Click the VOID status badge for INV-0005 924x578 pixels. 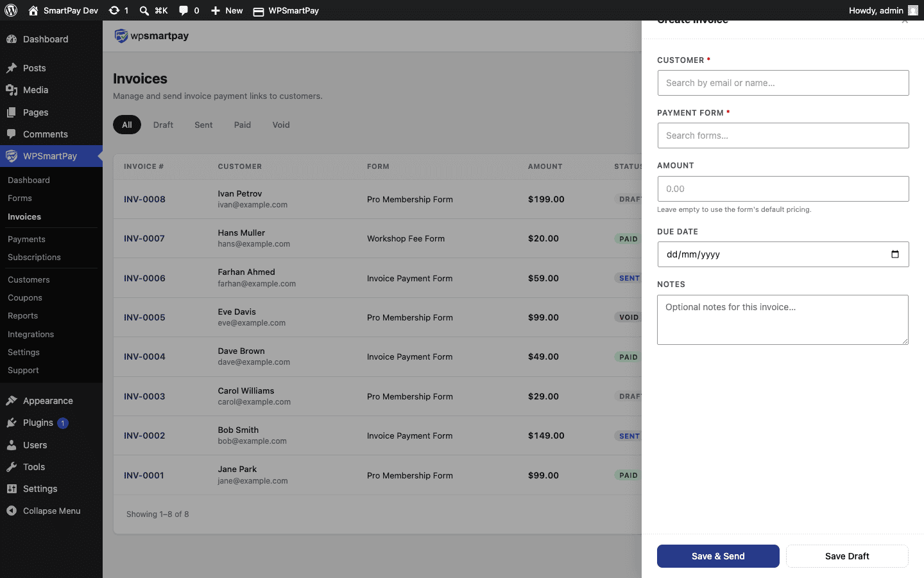pos(628,317)
